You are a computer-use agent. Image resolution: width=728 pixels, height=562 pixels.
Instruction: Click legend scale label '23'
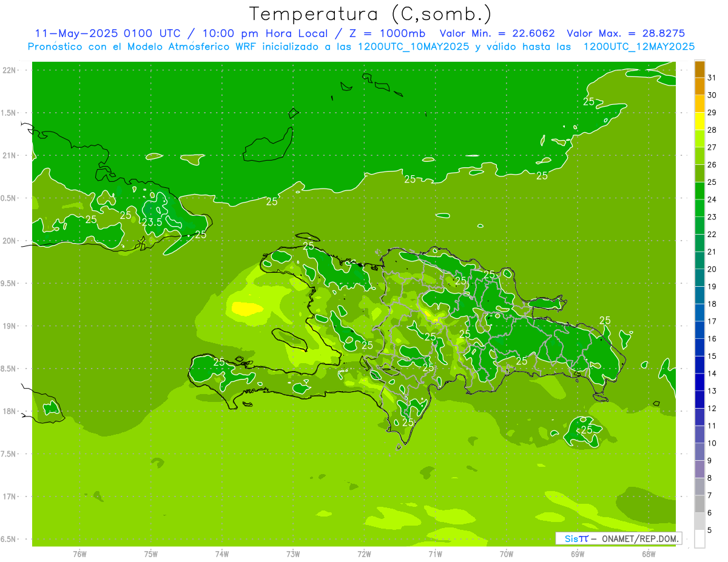[712, 217]
